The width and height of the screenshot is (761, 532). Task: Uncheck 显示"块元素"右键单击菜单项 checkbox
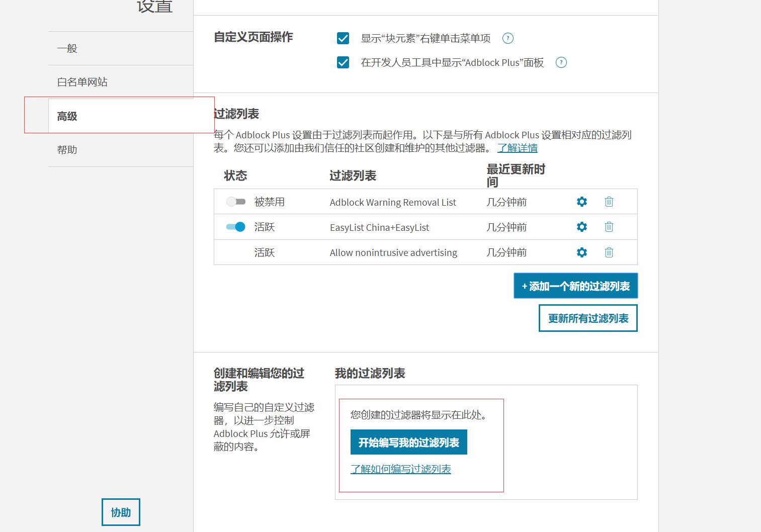pos(343,38)
